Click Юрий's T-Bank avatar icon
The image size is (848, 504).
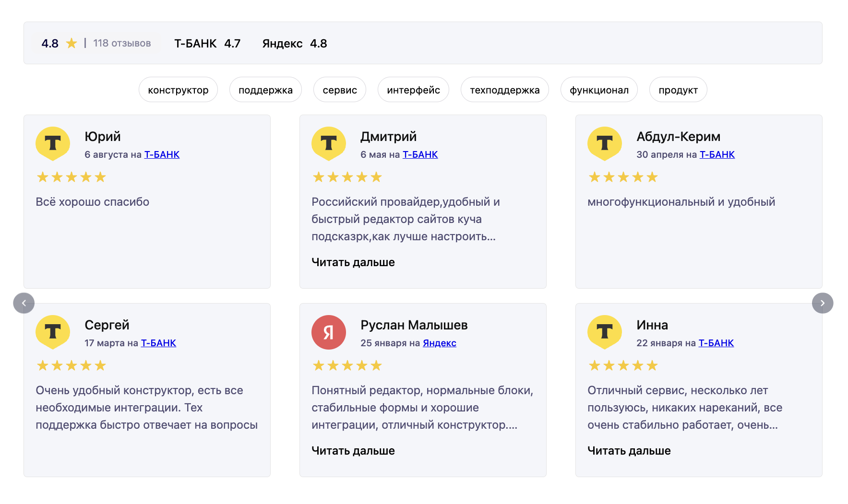point(53,143)
